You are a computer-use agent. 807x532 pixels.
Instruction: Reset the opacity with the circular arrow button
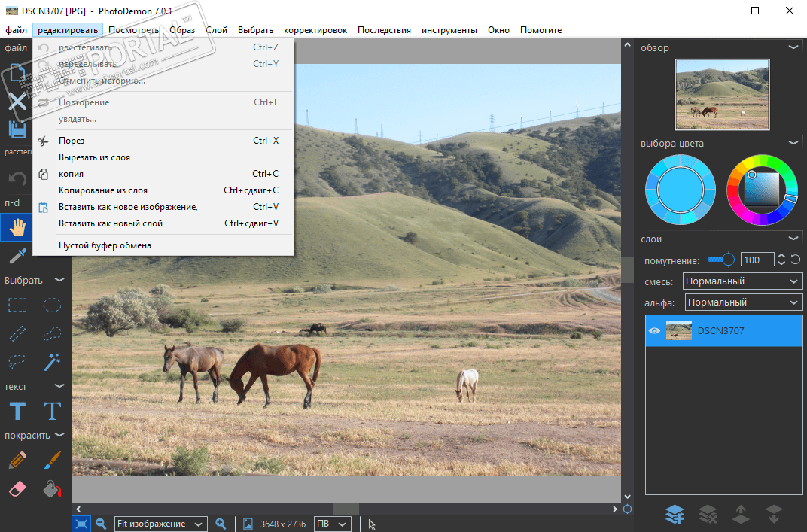796,260
